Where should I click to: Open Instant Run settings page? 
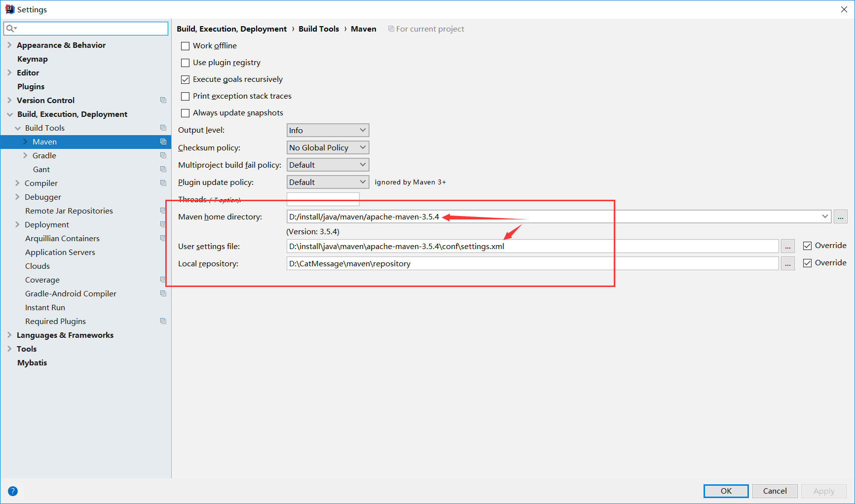pyautogui.click(x=45, y=307)
